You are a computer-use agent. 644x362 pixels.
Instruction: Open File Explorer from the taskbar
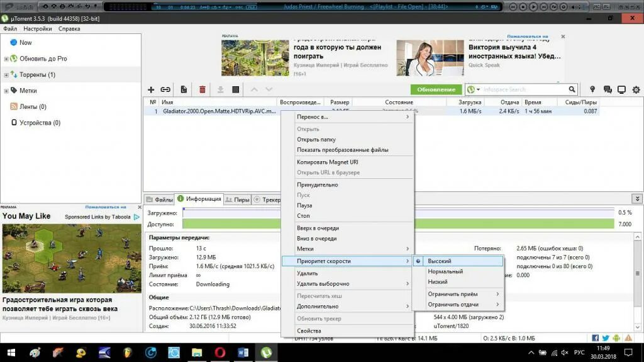(197, 353)
